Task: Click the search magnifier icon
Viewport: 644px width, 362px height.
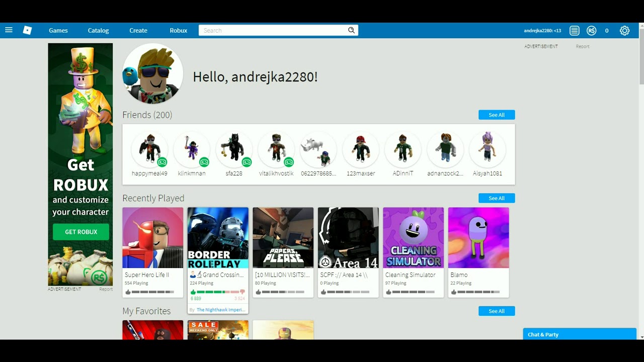Action: click(x=351, y=30)
